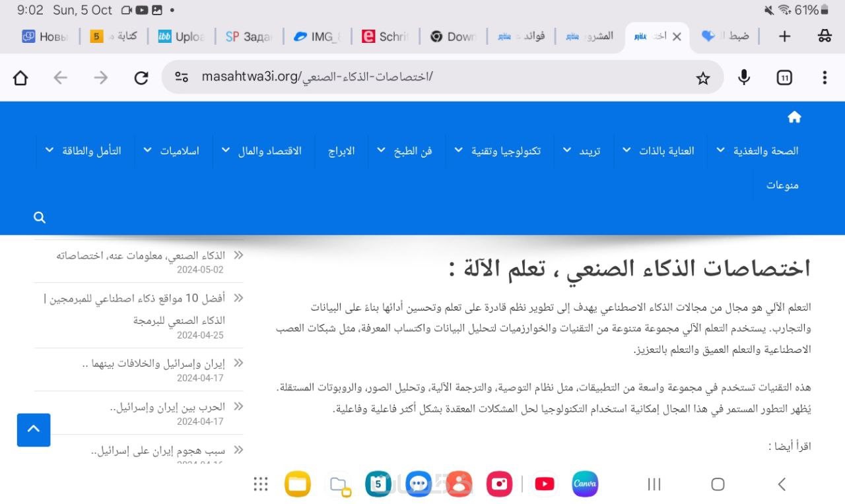
Task: Switch to the SP Задач tab
Action: tap(249, 37)
